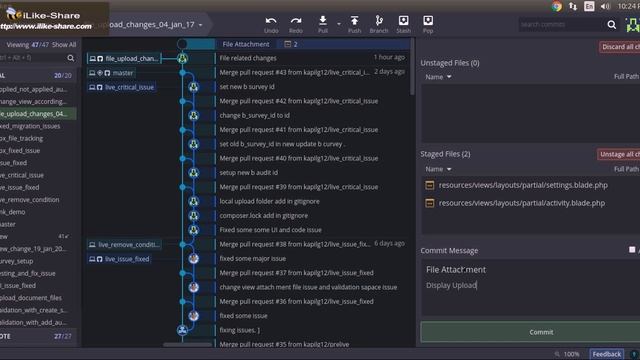The height and width of the screenshot is (360, 640).
Task: Click the settings.blade.php file modified icon
Action: click(x=429, y=185)
